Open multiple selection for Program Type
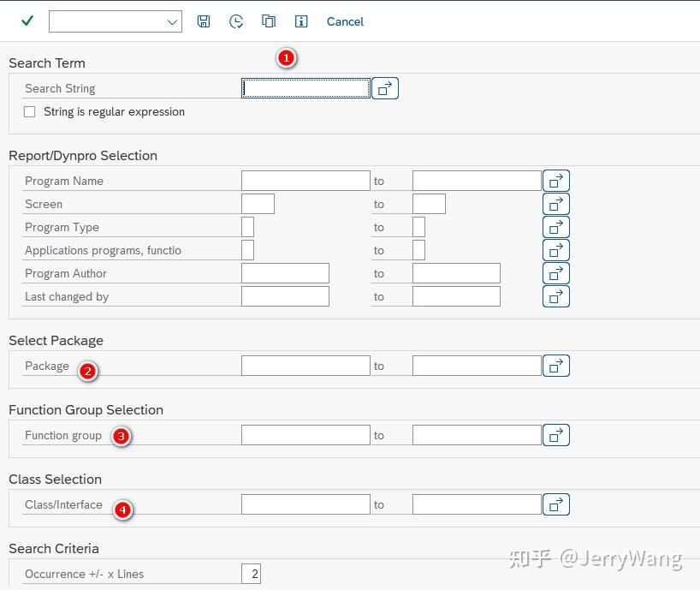Viewport: 700px width, 590px height. coord(555,226)
